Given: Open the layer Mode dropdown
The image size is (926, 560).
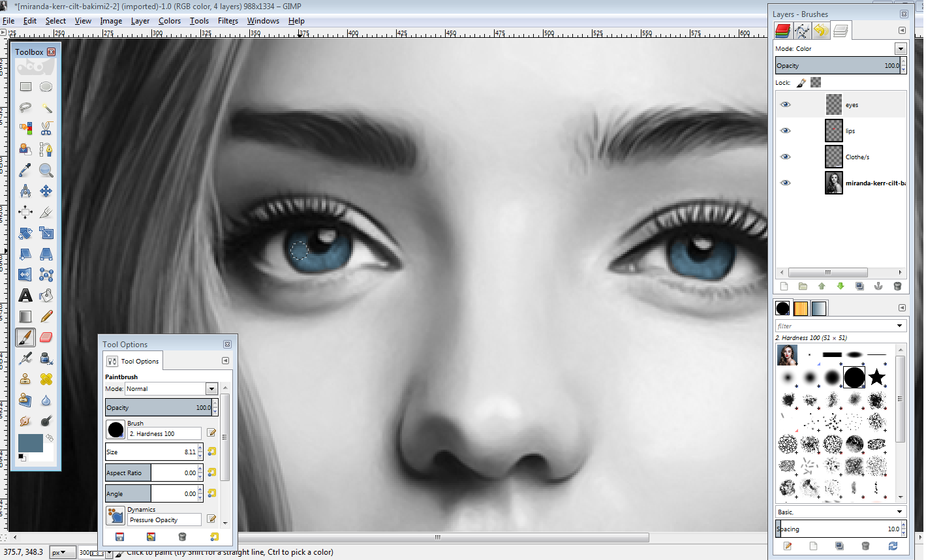Looking at the screenshot, I should [x=901, y=48].
